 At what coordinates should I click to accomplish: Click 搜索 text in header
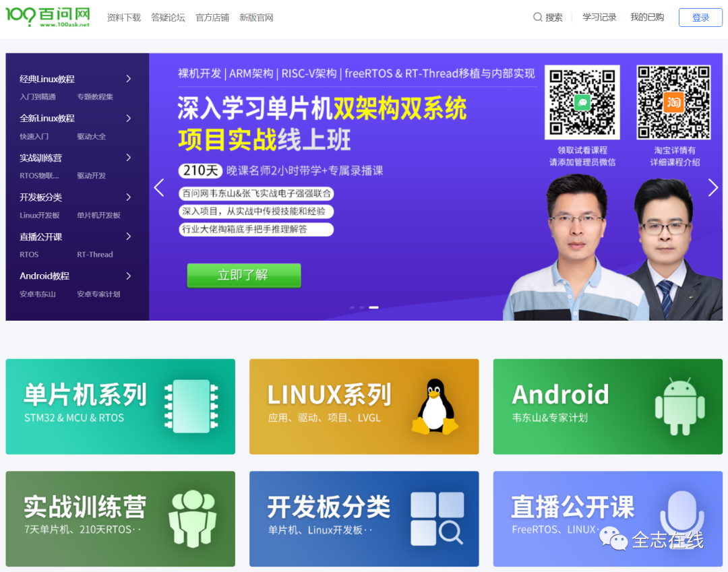[554, 18]
